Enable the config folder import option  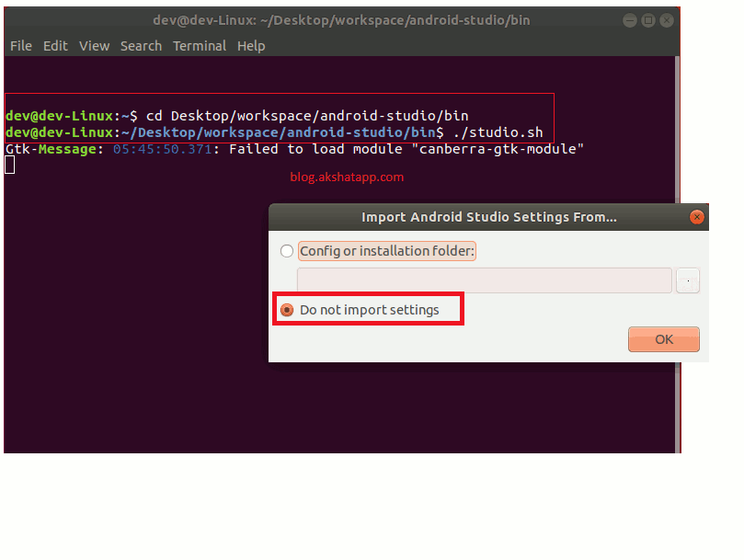[286, 250]
